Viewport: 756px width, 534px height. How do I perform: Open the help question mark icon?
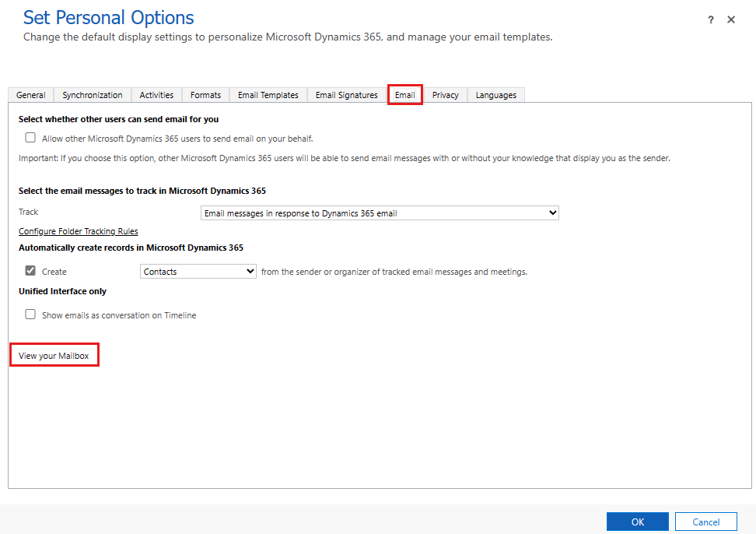(711, 19)
